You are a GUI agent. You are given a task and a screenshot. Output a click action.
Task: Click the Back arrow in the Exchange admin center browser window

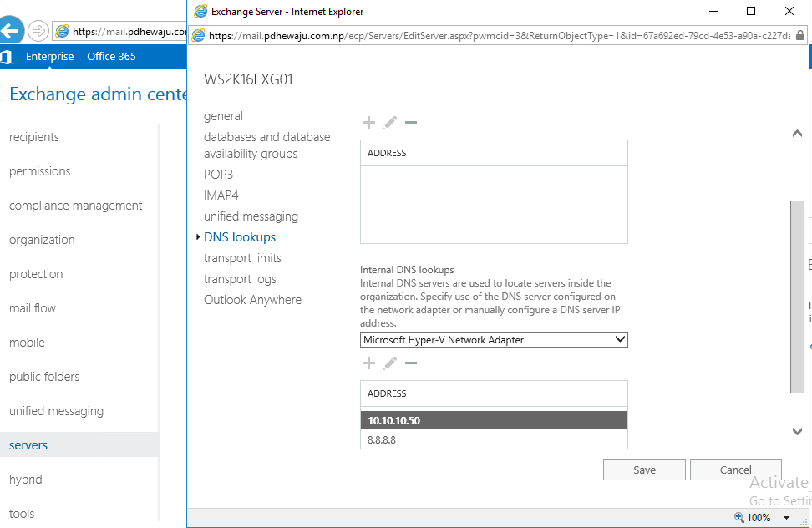point(12,31)
